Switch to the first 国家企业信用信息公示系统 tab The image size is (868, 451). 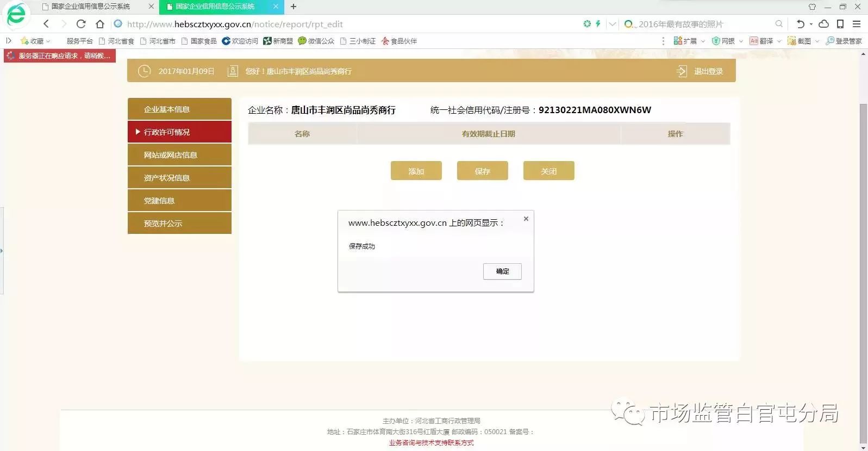[91, 7]
